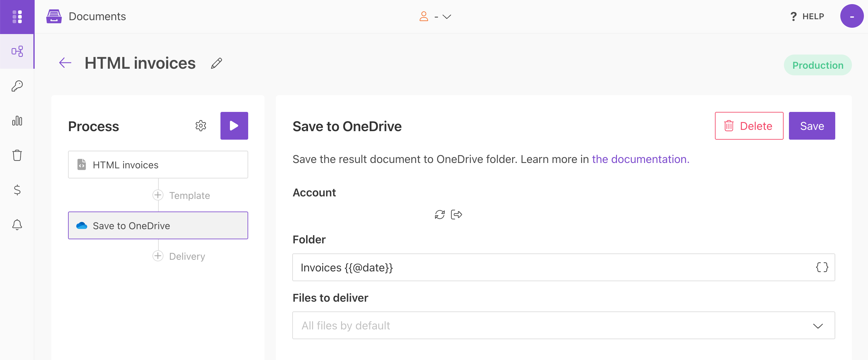Open the user profile avatar

coord(851,16)
